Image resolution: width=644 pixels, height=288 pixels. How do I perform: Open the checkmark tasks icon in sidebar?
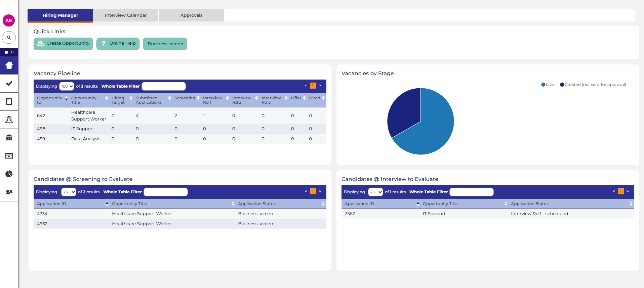coord(9,83)
